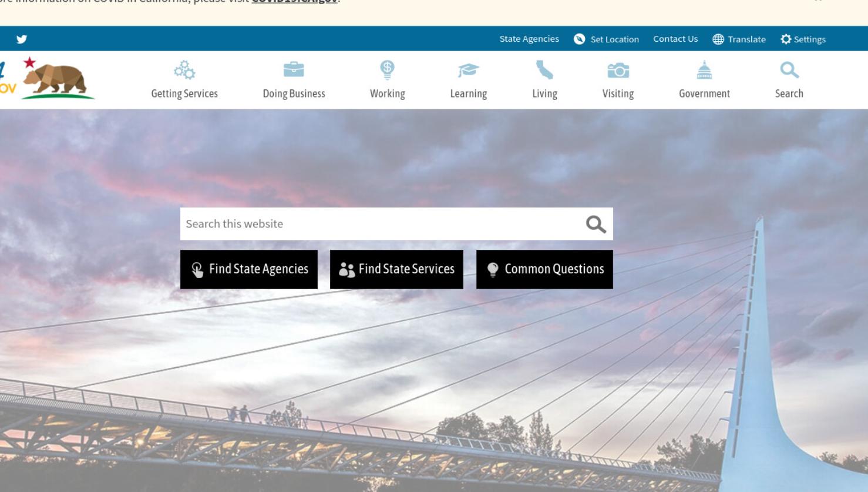Click the Learning graduation cap icon
The image size is (868, 492).
click(x=469, y=71)
